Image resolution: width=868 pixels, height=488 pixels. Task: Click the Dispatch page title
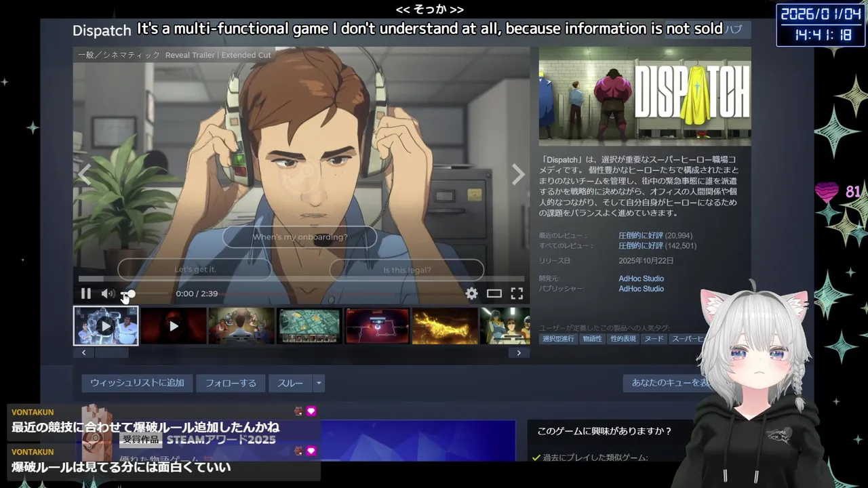[x=102, y=30]
